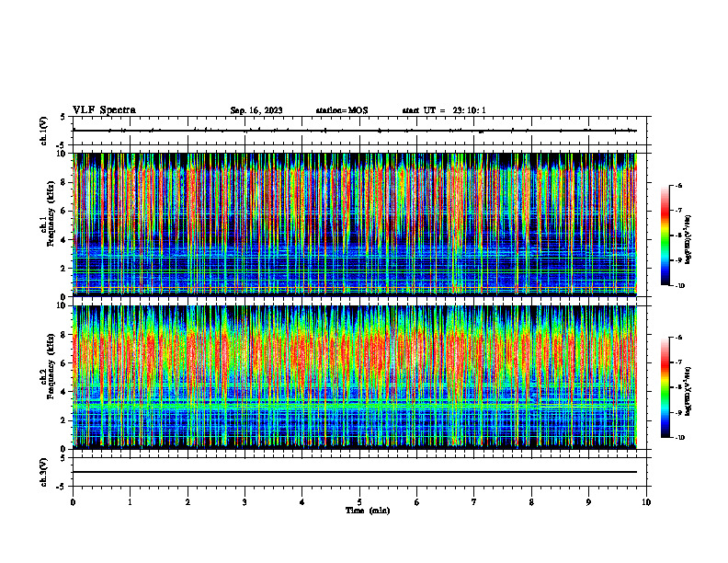Click the "start UT = 23:10: 1" header text
The width and height of the screenshot is (728, 563).
(444, 110)
